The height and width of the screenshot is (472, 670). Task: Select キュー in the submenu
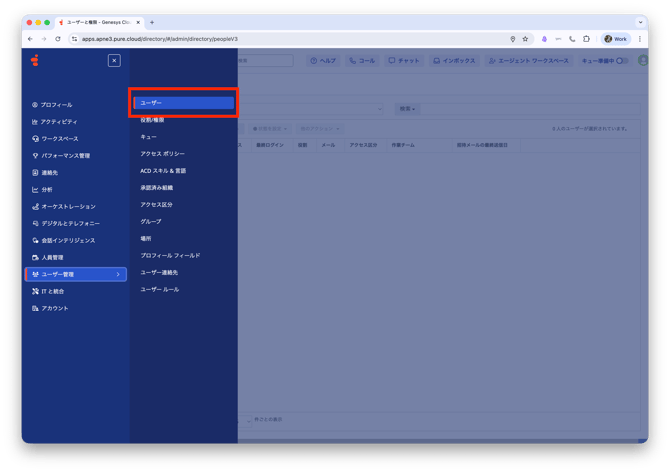tap(148, 137)
